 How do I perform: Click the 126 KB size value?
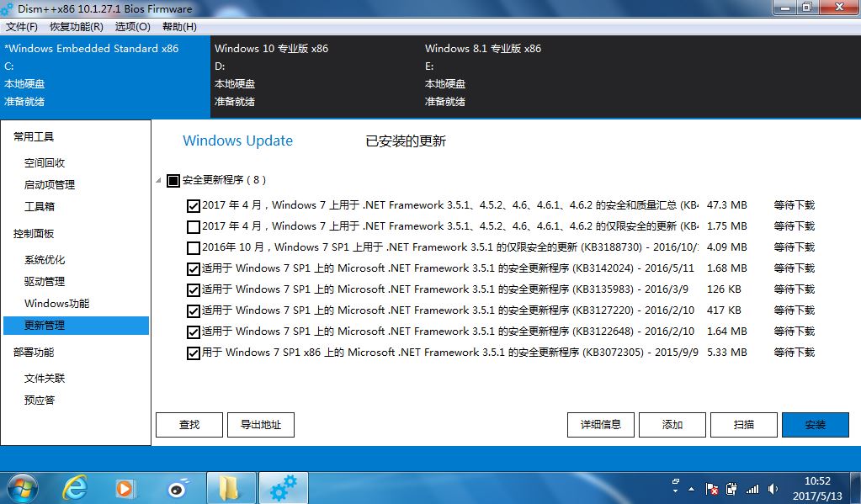coord(724,289)
